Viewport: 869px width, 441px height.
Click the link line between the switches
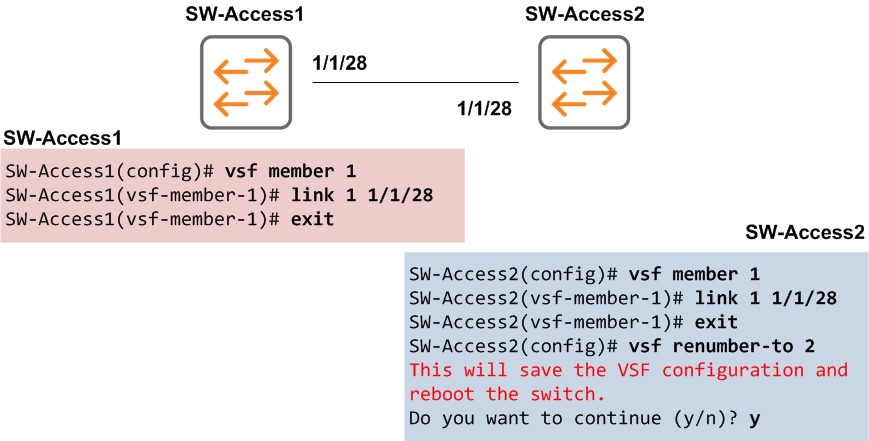click(x=415, y=83)
